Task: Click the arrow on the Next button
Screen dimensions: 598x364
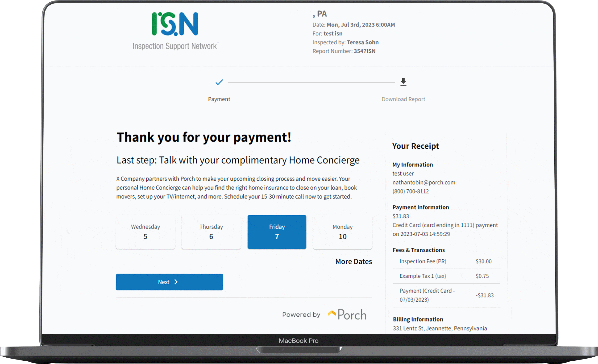Action: [176, 282]
